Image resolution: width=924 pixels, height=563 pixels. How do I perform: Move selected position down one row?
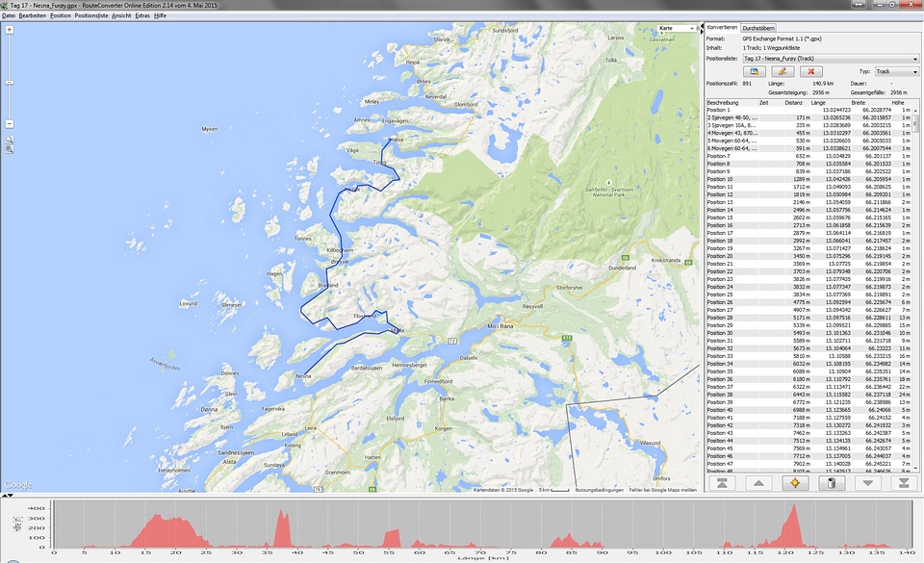click(867, 483)
